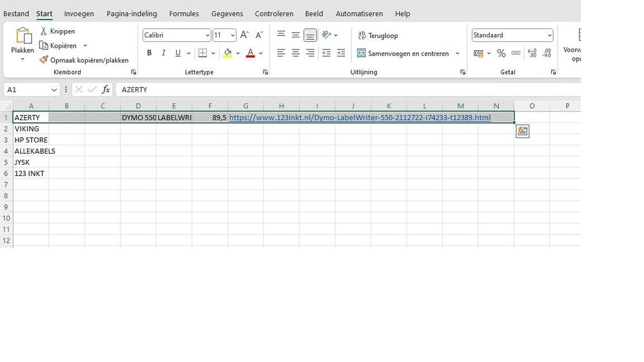Screen dimensions: 644x362
Task: Apply yellow fill color
Action: 228,53
